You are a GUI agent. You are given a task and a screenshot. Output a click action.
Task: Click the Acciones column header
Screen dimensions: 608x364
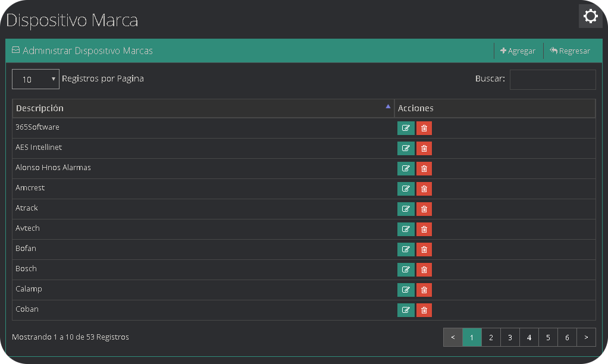click(x=494, y=108)
